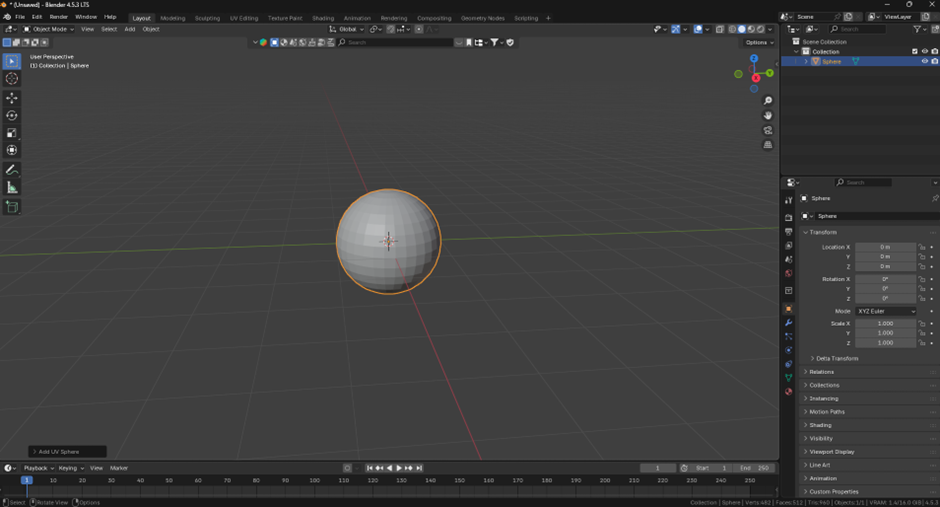This screenshot has height=507, width=940.
Task: Choose the Add Cube tool
Action: [x=12, y=207]
